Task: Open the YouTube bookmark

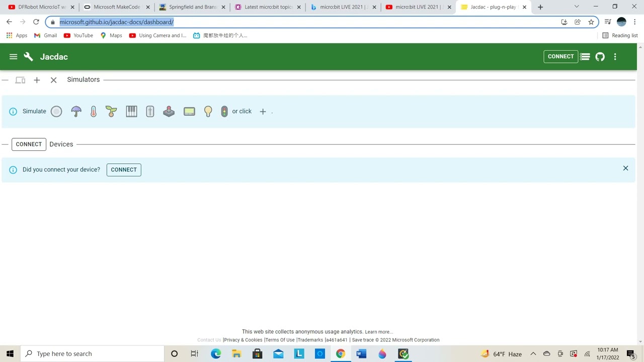Action: click(x=78, y=36)
